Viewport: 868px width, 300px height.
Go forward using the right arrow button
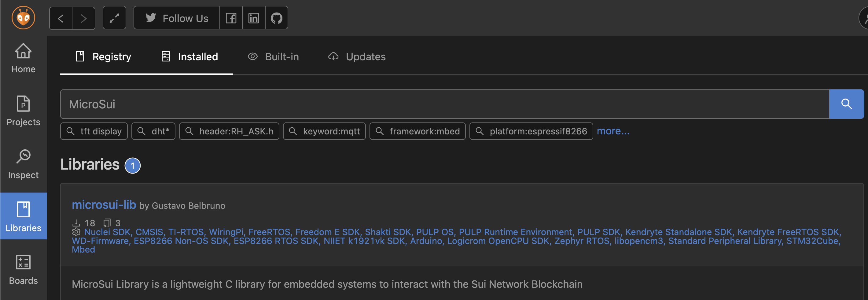pos(83,18)
